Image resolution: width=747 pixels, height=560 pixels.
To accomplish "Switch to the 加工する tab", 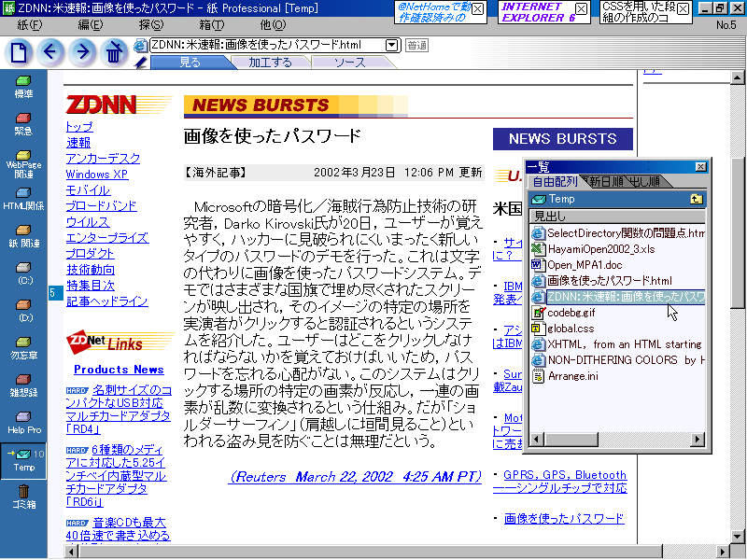I will [x=270, y=63].
